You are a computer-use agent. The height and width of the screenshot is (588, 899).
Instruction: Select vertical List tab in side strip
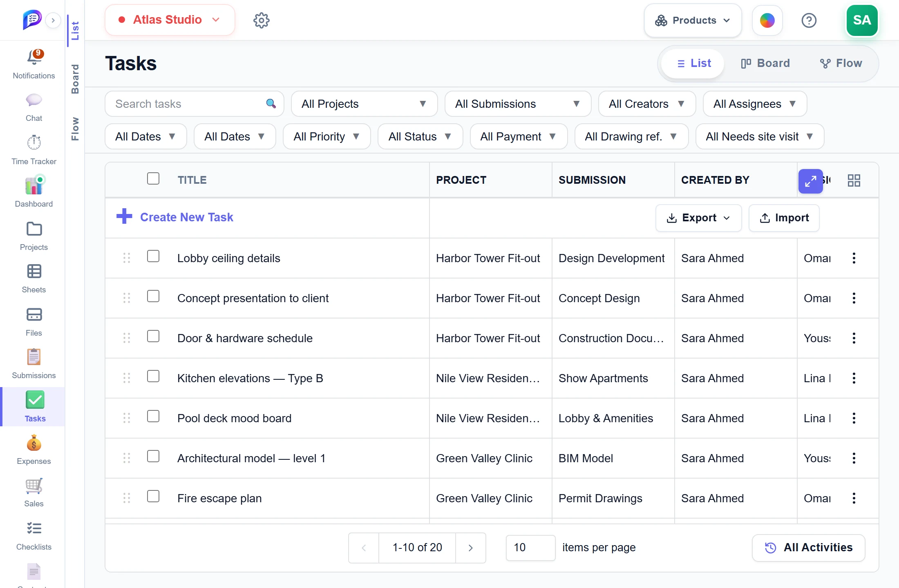click(x=75, y=30)
